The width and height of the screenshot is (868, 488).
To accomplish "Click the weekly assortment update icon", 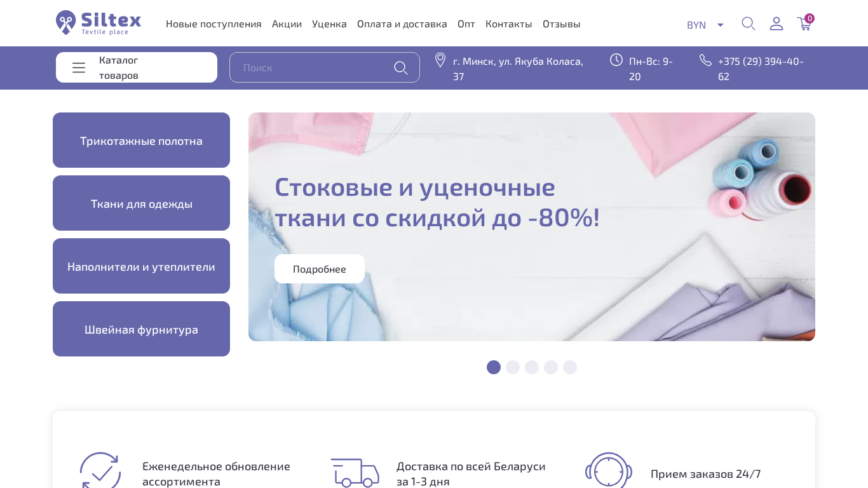I will [100, 470].
